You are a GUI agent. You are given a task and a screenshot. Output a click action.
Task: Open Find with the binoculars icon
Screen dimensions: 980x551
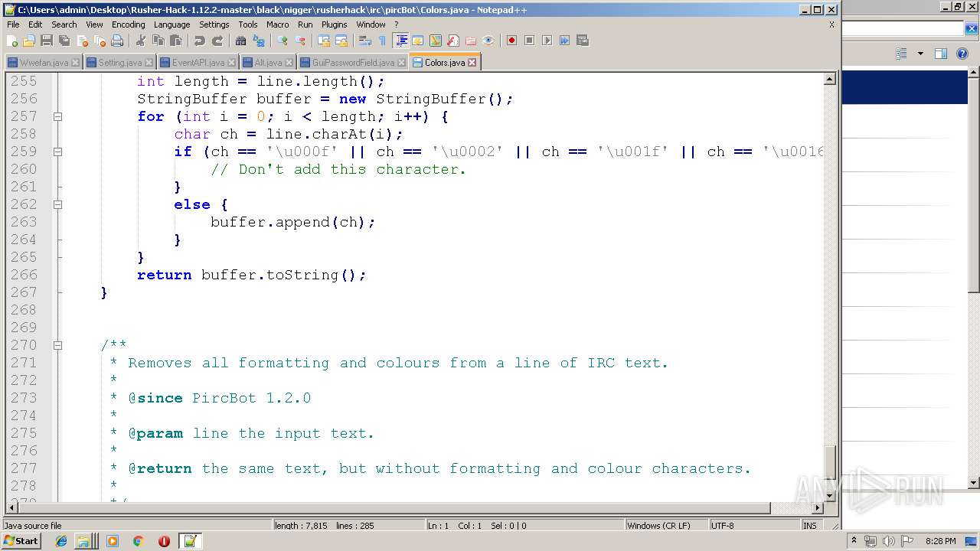point(241,41)
